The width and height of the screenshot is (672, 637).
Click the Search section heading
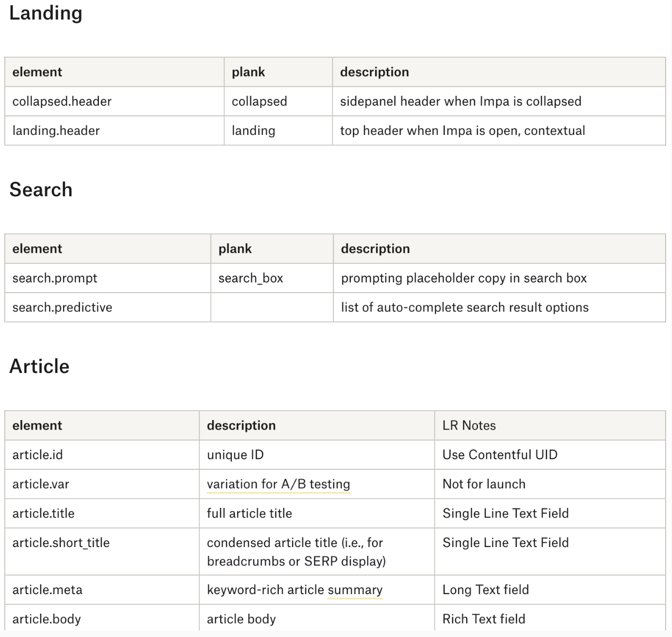pyautogui.click(x=41, y=190)
